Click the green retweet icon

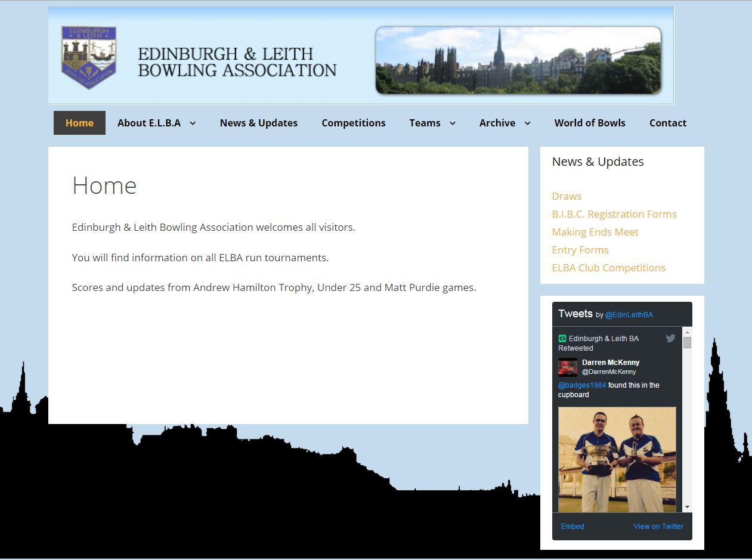point(562,338)
